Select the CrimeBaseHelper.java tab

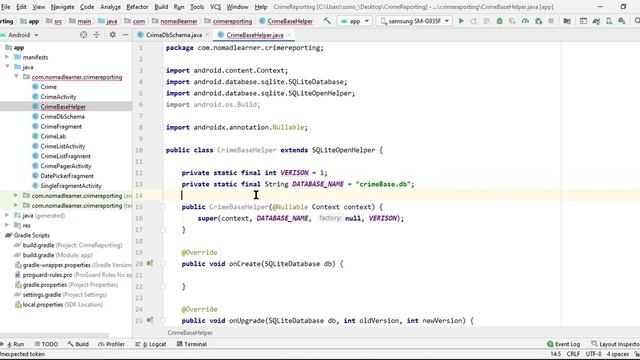255,35
